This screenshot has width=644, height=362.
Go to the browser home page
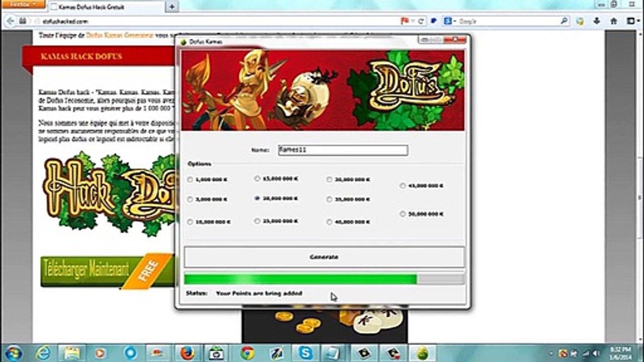(x=613, y=21)
